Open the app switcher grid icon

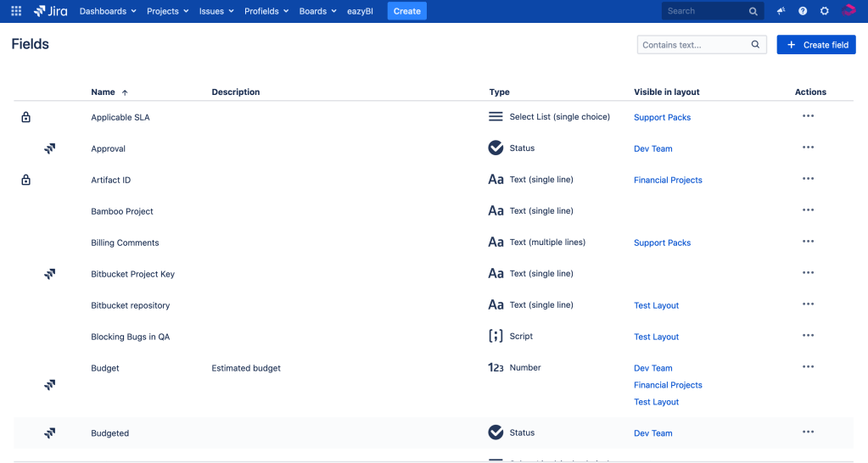coord(16,11)
